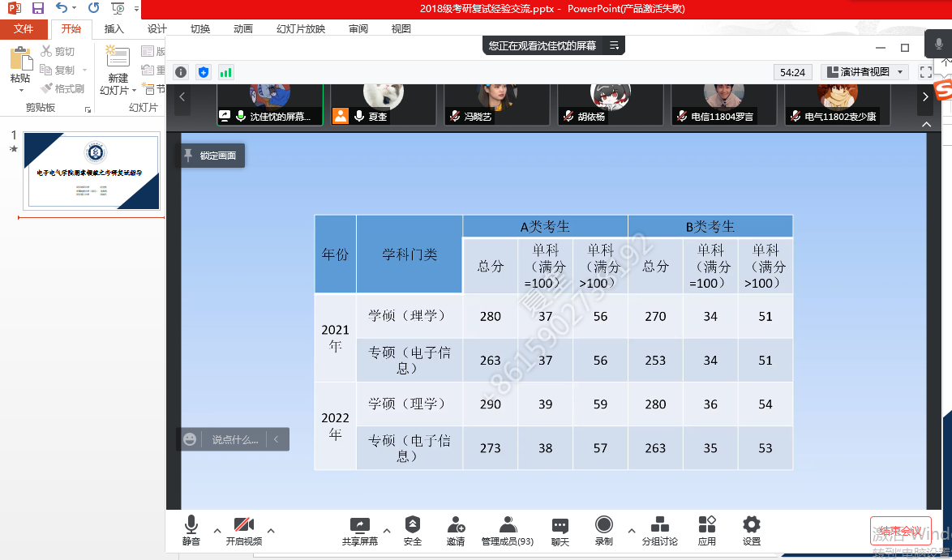The image size is (952, 560).
Task: Open 管理成员(93) participants list
Action: pos(508,525)
